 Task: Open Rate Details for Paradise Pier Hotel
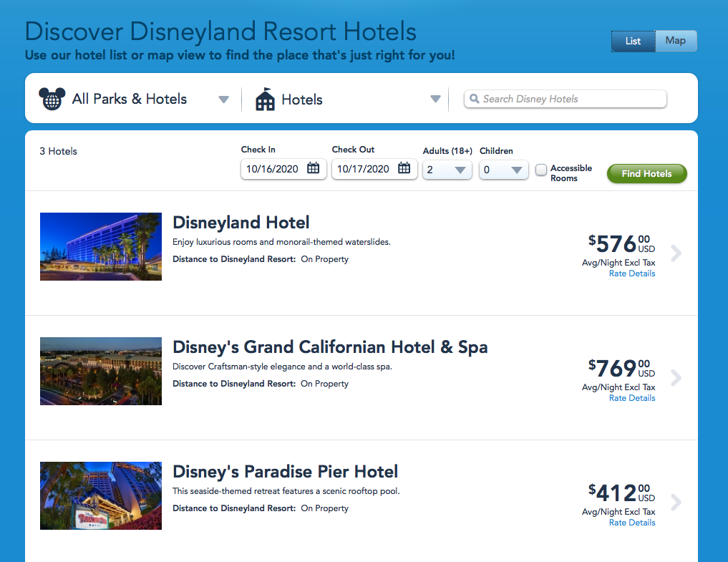click(x=631, y=523)
